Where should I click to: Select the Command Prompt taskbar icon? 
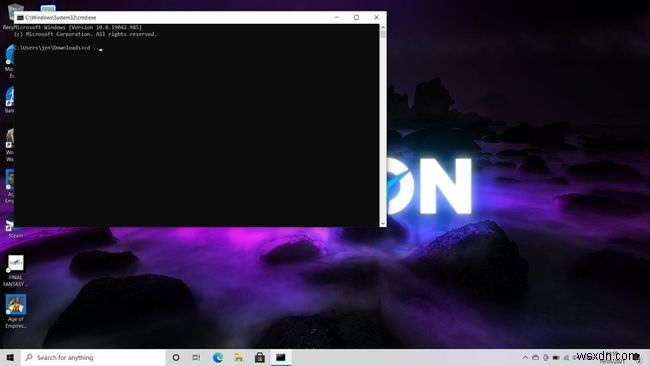click(x=281, y=357)
